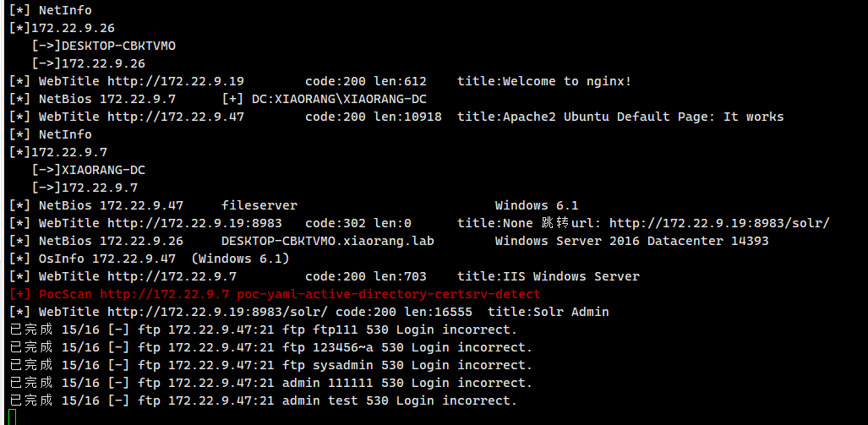
Task: Select the fileserver NetBios name
Action: point(259,205)
